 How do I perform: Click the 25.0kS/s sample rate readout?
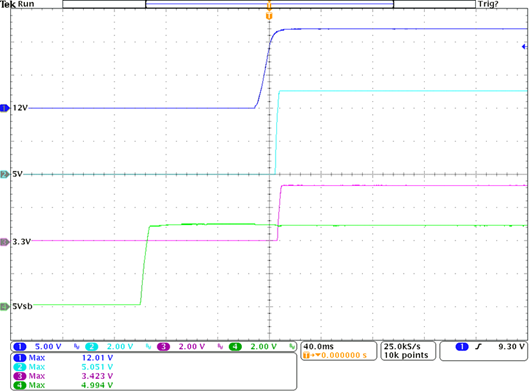point(402,346)
